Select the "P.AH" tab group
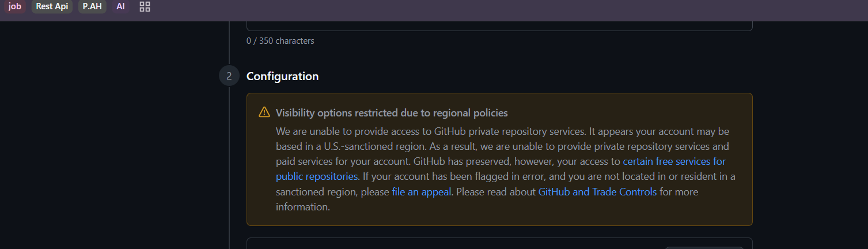The image size is (868, 249). point(92,7)
